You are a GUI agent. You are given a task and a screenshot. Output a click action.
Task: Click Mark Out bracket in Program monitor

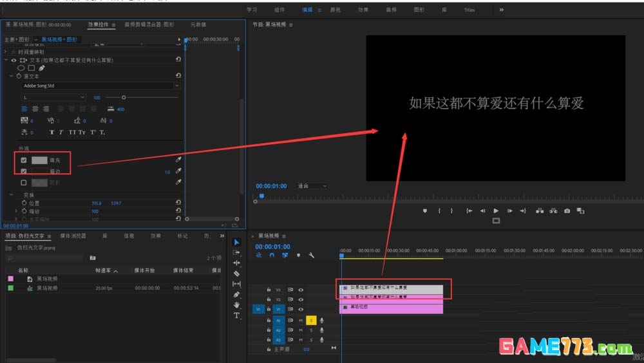[451, 210]
